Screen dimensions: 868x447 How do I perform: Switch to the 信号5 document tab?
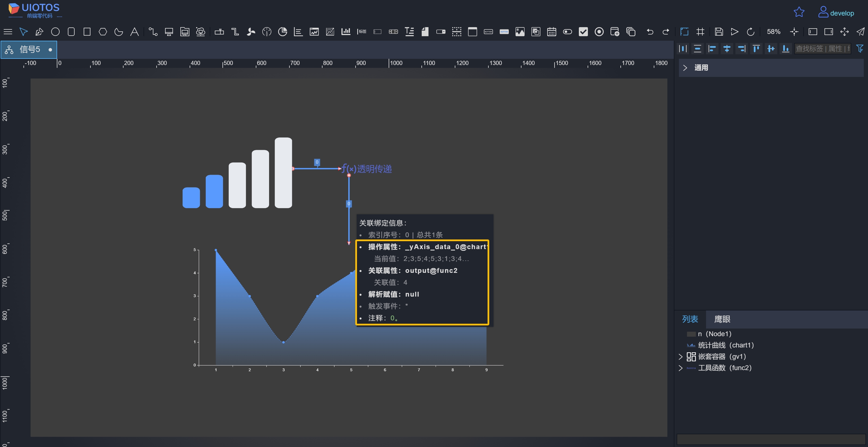pos(29,49)
